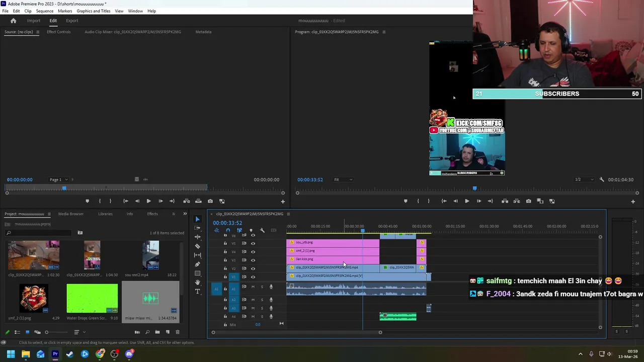Toggle Linked Selection in timeline
This screenshot has height=362, width=644.
239,230
